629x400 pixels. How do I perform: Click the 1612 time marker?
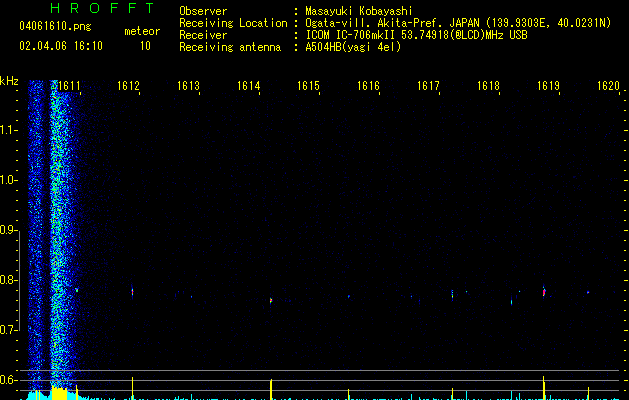click(128, 86)
